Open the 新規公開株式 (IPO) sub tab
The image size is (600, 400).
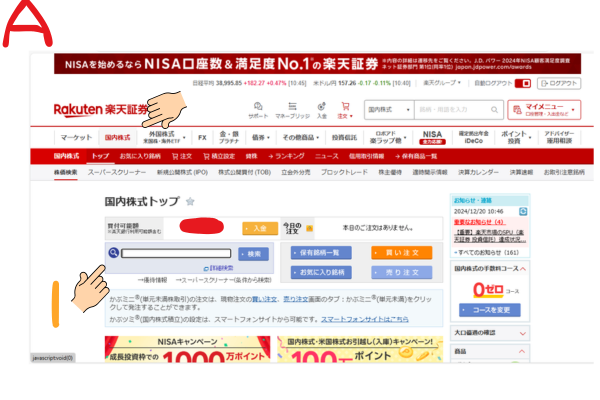[x=182, y=172]
